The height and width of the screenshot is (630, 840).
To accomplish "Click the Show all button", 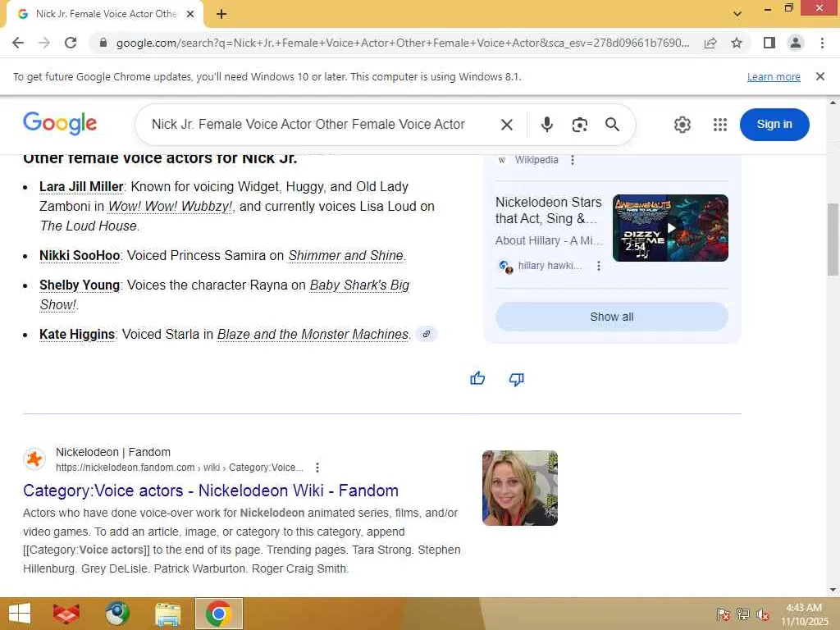I will tap(612, 317).
